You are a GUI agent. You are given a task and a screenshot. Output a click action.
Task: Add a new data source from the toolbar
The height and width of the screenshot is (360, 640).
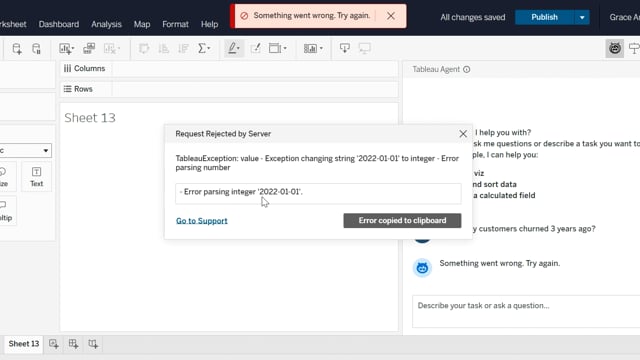click(17, 49)
